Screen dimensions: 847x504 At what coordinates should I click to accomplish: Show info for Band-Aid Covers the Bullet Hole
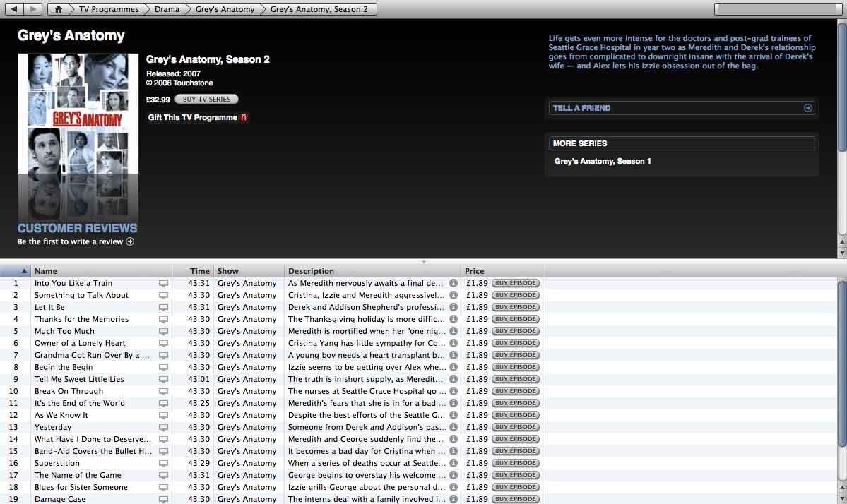tap(454, 451)
